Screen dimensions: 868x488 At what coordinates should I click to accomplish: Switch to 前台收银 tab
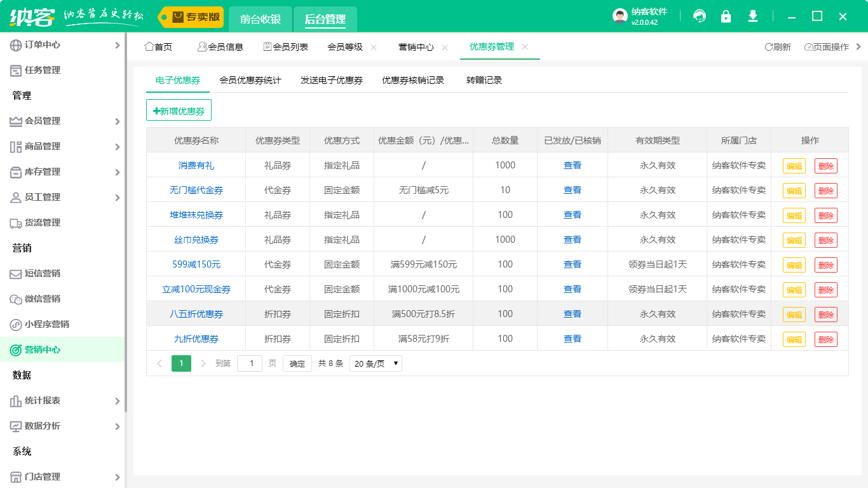click(261, 19)
